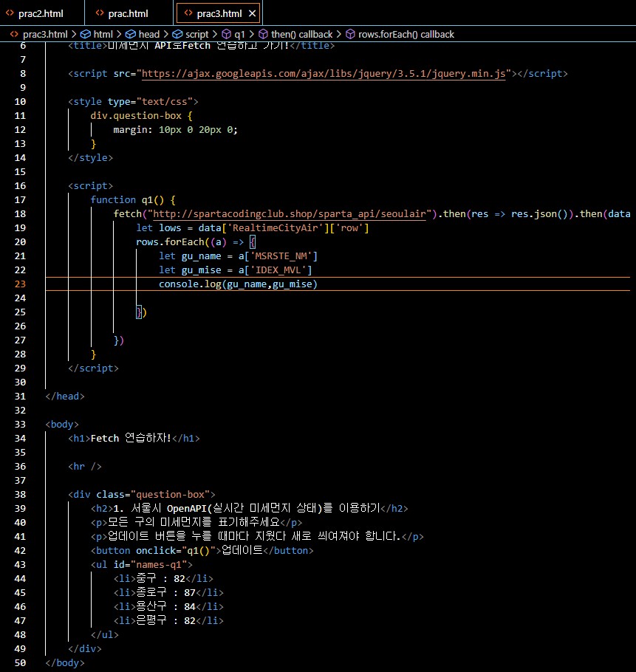Click the then() callback cube icon
The height and width of the screenshot is (672, 636).
point(263,34)
